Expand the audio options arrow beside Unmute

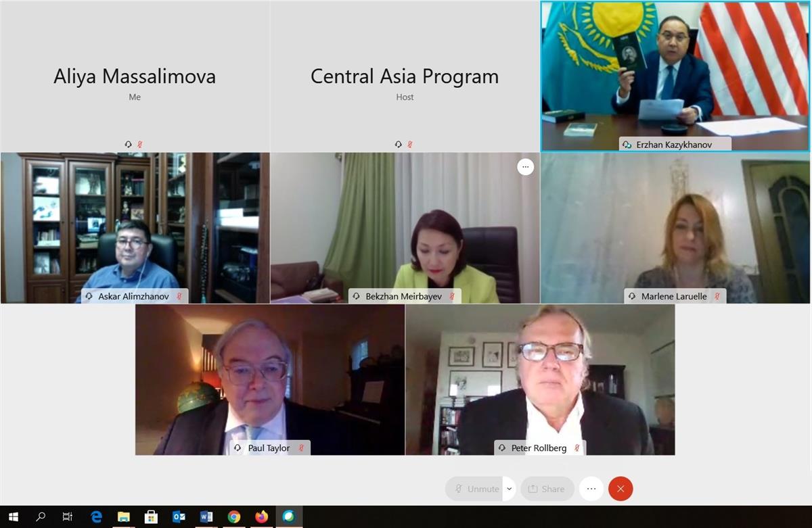pos(510,489)
